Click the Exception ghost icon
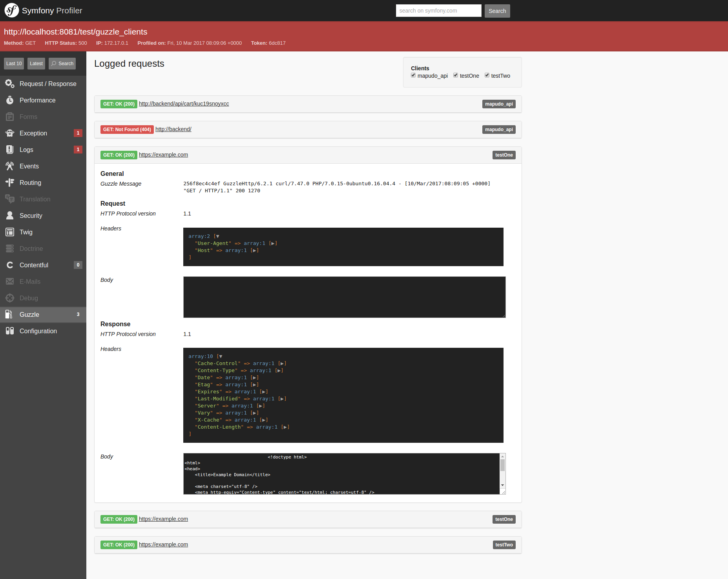The height and width of the screenshot is (579, 728). (10, 133)
